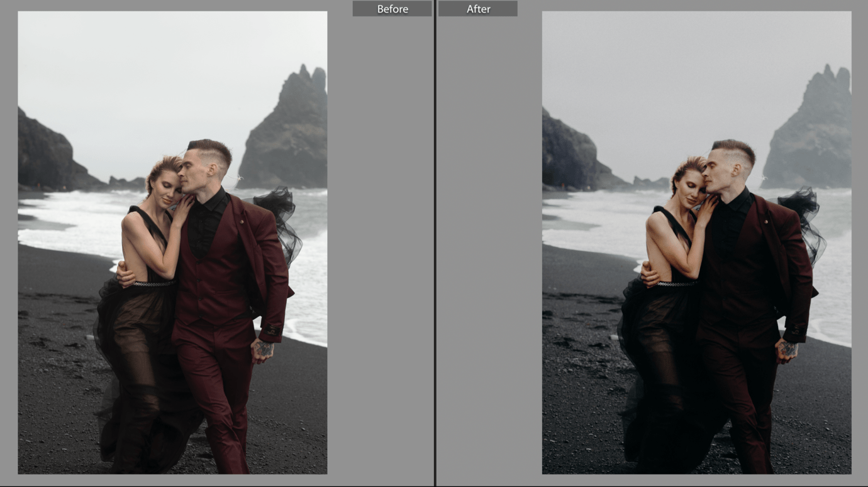This screenshot has width=868, height=487.
Task: Click the After view label
Action: 477,9
